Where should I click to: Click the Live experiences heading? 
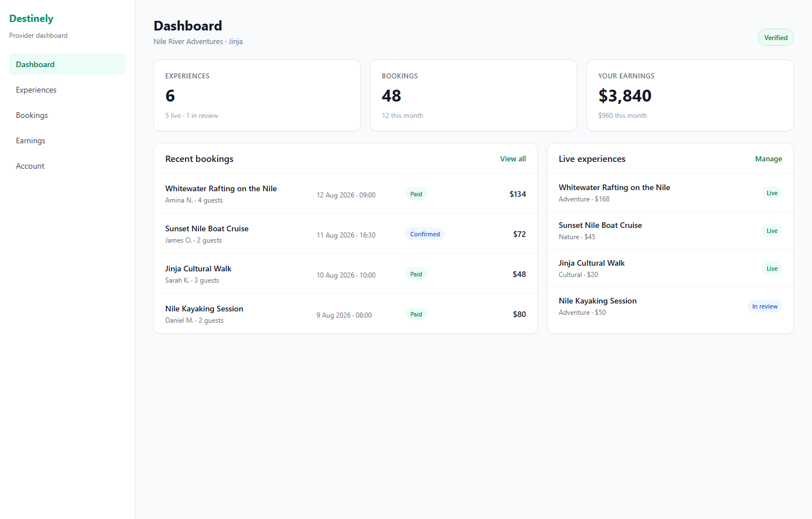592,159
